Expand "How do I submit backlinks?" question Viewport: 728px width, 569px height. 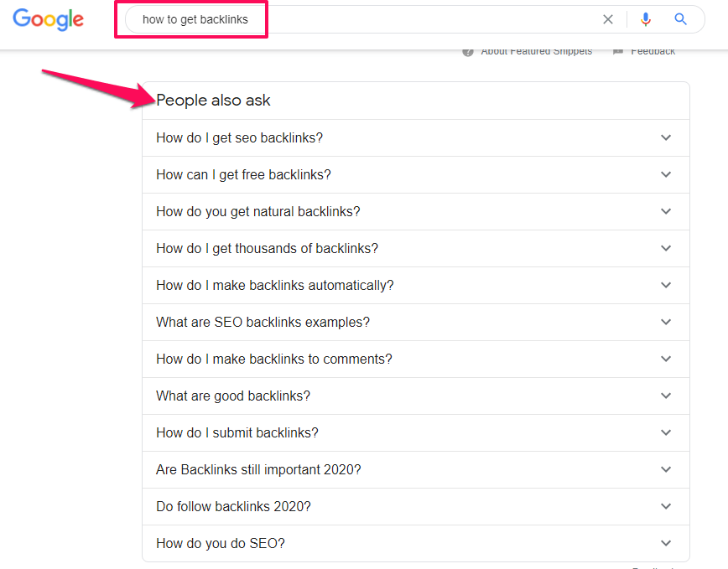(237, 433)
